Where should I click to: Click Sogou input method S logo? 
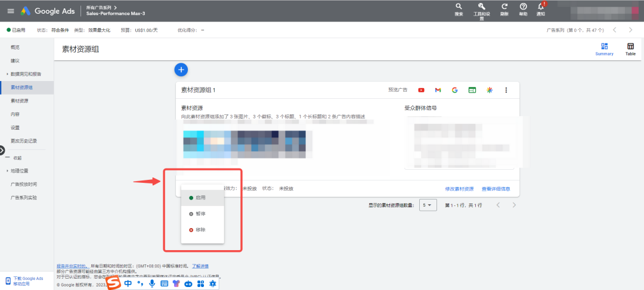tap(114, 283)
